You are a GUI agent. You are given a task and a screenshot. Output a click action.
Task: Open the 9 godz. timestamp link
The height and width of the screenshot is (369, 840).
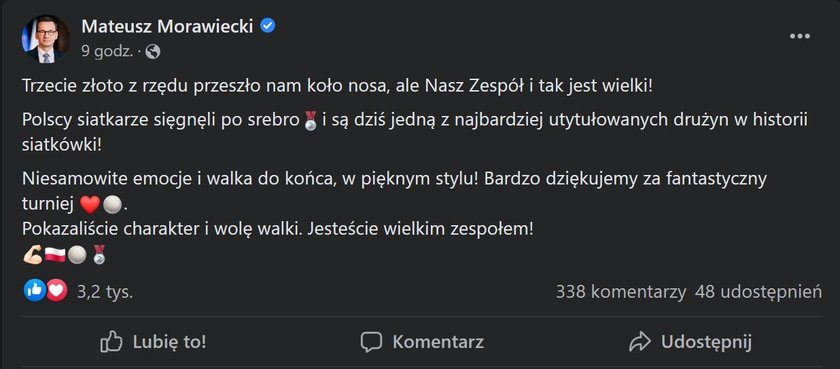pos(107,51)
